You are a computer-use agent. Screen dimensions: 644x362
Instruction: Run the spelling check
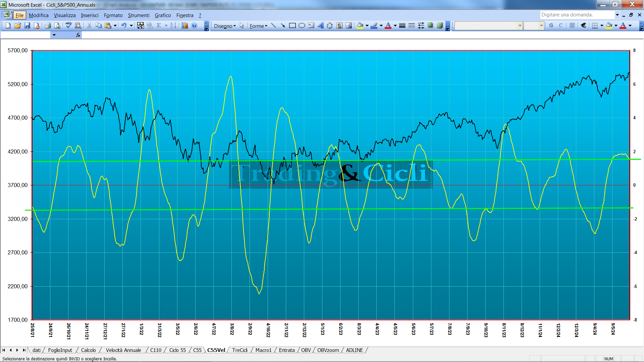[68, 25]
